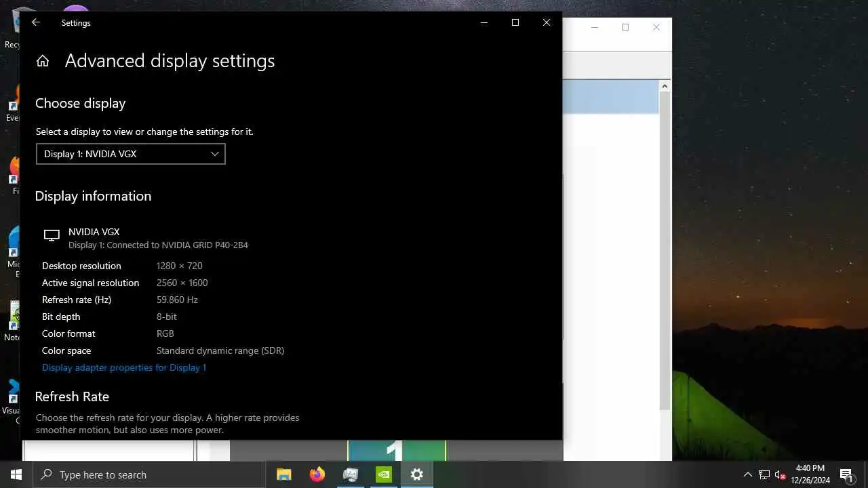This screenshot has width=868, height=488.
Task: Go back using the Settings back arrow
Action: point(36,22)
